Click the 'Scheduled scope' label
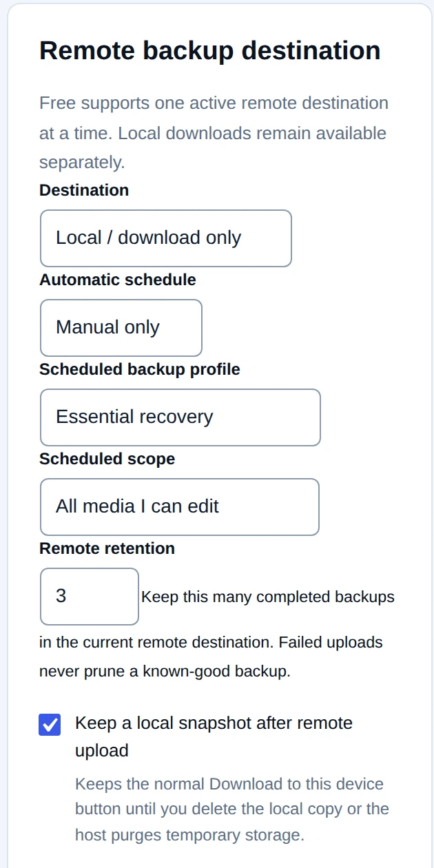434x868 pixels. (107, 459)
